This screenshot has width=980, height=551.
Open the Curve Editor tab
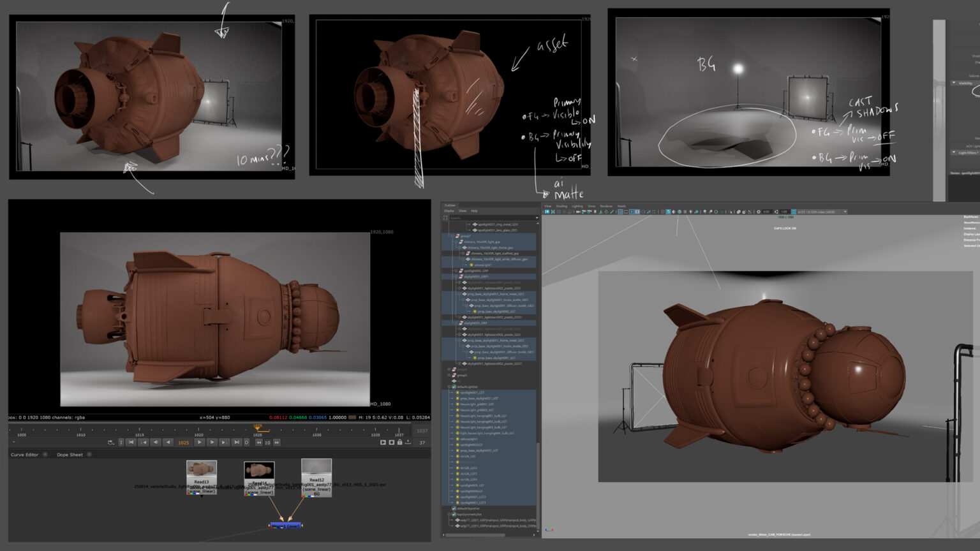click(x=25, y=455)
